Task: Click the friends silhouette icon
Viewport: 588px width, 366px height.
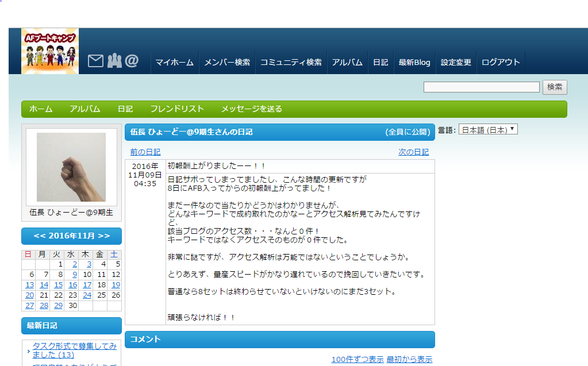Action: (x=114, y=61)
